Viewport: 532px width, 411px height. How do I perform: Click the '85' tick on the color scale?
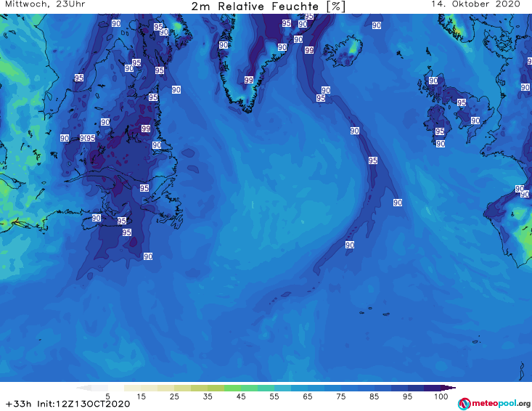click(374, 396)
